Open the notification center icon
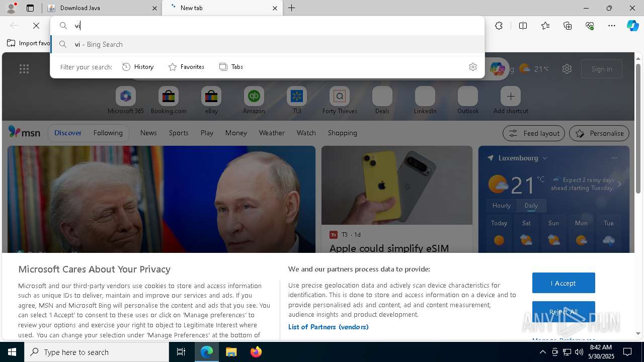The height and width of the screenshot is (362, 644). (627, 352)
